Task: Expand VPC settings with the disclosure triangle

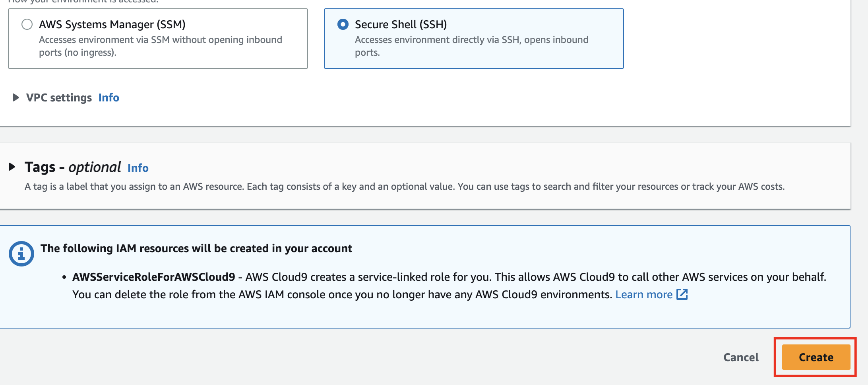Action: (15, 97)
